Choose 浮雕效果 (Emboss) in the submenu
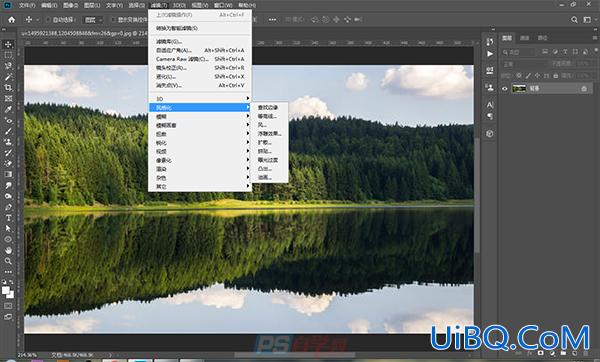Screen dimensions: 600x362 (x=270, y=134)
